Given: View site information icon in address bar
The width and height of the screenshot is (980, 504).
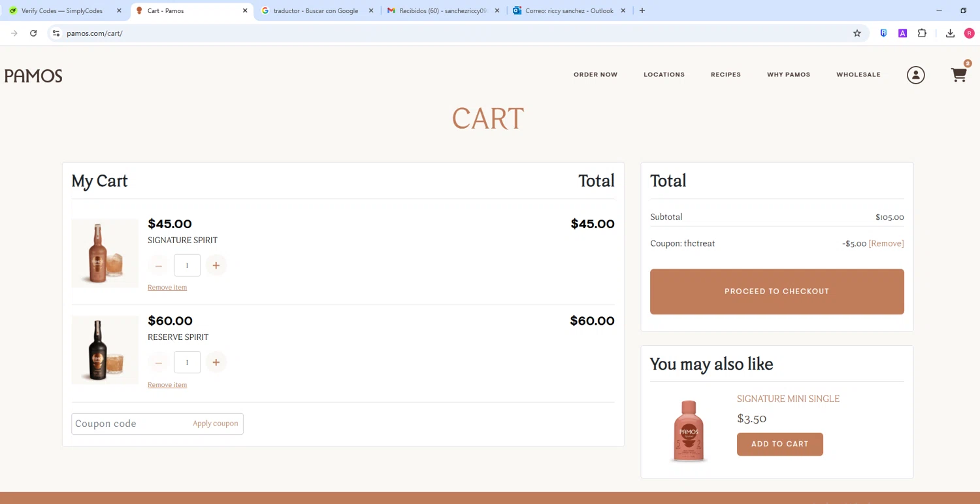Looking at the screenshot, I should pos(56,33).
